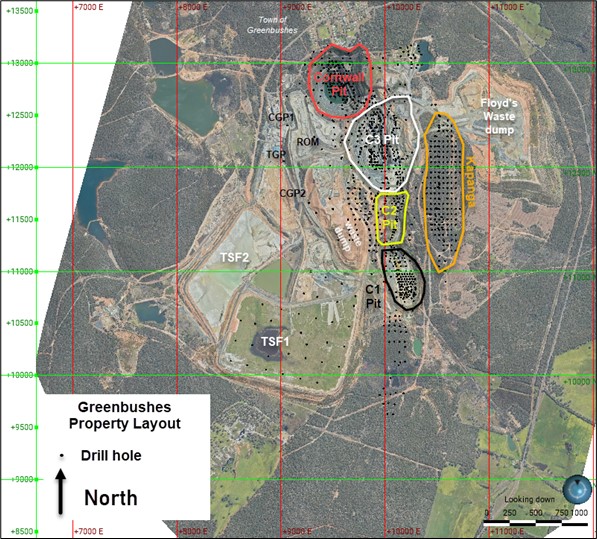Image resolution: width=597 pixels, height=539 pixels.
Task: Click the 'Floyd's Waste dump' label
Action: 499,116
